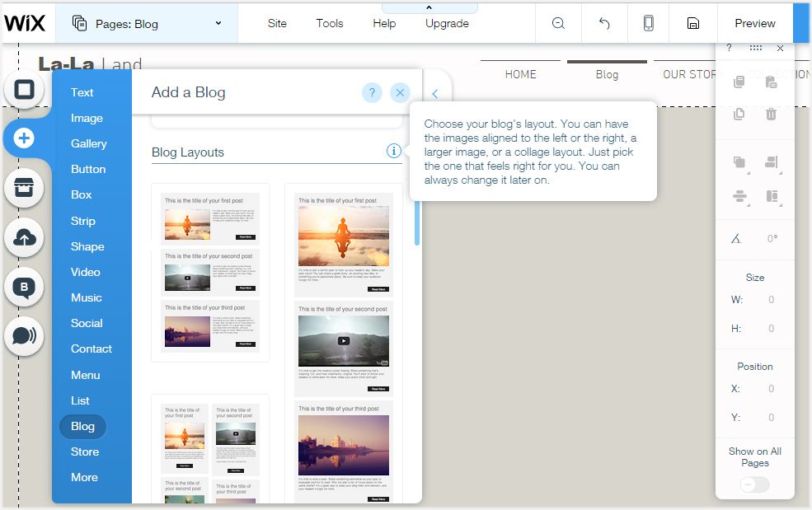Click the Undo arrow in top toolbar
The width and height of the screenshot is (812, 510).
point(604,23)
